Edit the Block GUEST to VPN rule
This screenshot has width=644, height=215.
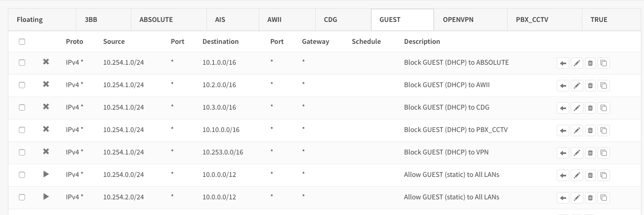click(577, 153)
